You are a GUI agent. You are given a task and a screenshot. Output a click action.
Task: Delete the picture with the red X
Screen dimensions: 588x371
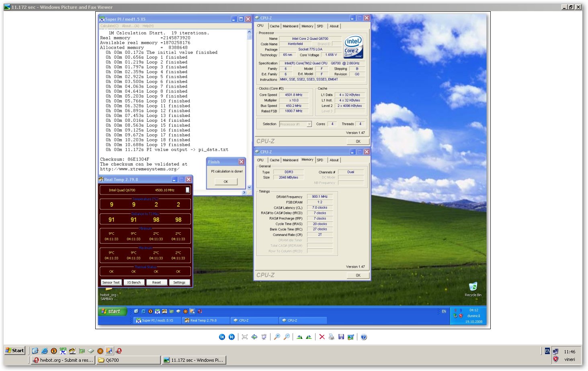(x=322, y=337)
